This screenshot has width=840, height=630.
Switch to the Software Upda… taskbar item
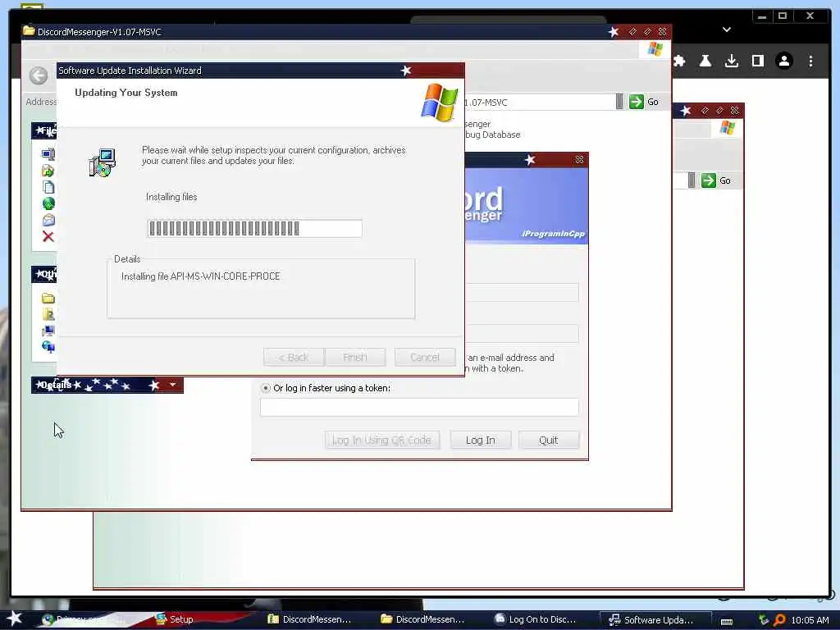coord(657,620)
